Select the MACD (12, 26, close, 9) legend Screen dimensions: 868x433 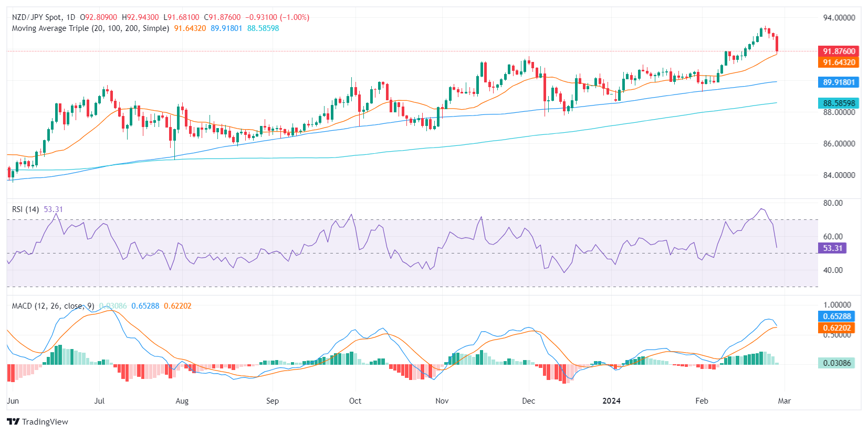point(53,306)
